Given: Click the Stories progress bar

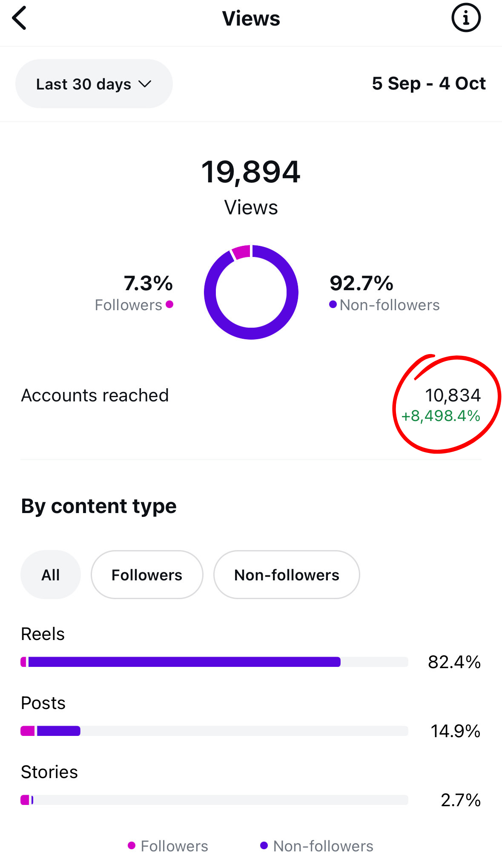Looking at the screenshot, I should click(x=214, y=800).
